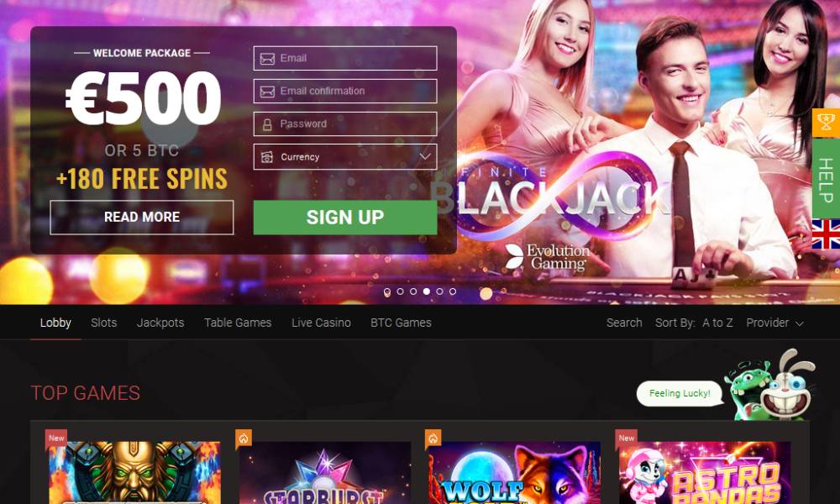
Task: Select the third banner slide dot
Action: pos(413,291)
